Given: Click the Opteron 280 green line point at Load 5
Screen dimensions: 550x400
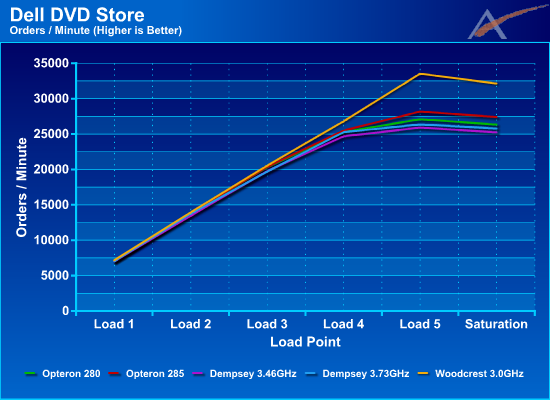Looking at the screenshot, I should pos(420,120).
